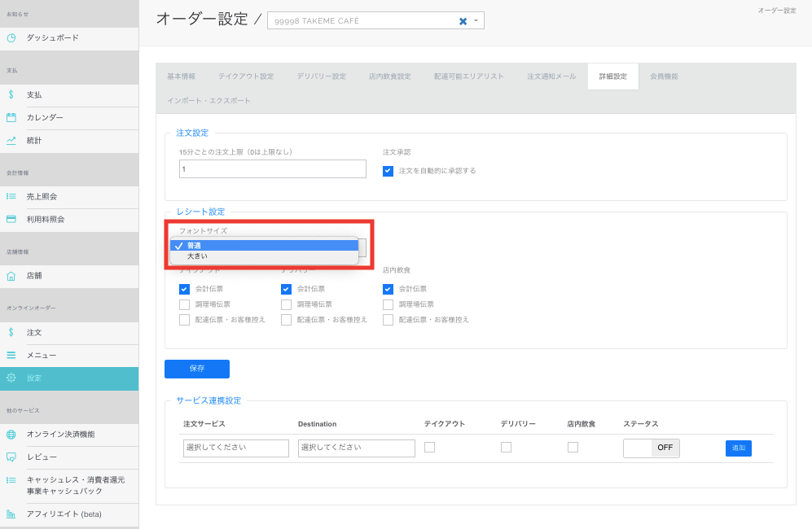Click the アフィリエイト bar chart icon
The image size is (812, 529).
(11, 514)
